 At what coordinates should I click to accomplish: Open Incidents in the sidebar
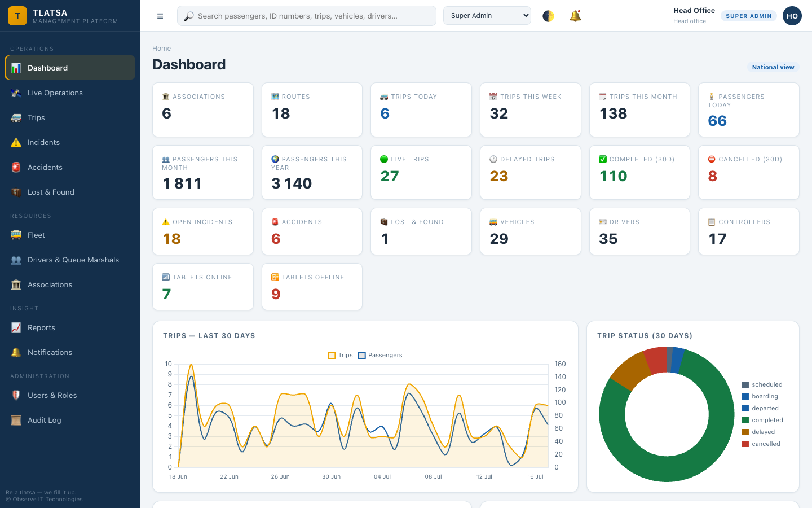point(70,142)
